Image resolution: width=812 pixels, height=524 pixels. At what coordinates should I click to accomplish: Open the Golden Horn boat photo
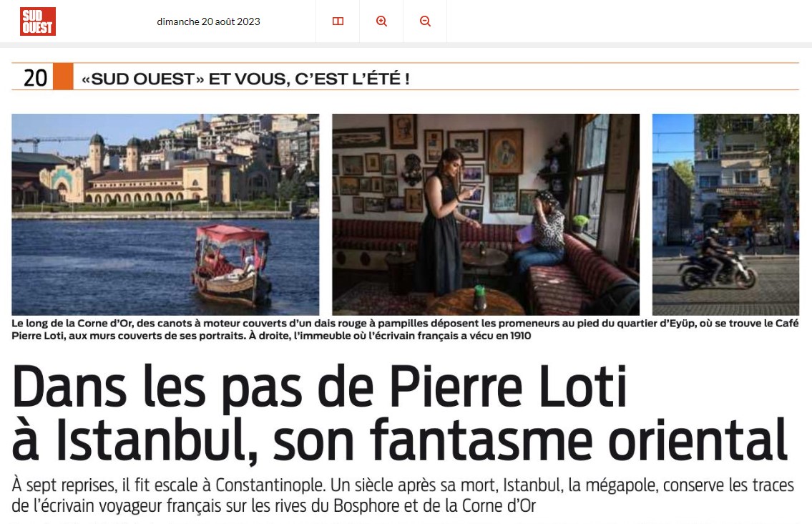[165, 214]
